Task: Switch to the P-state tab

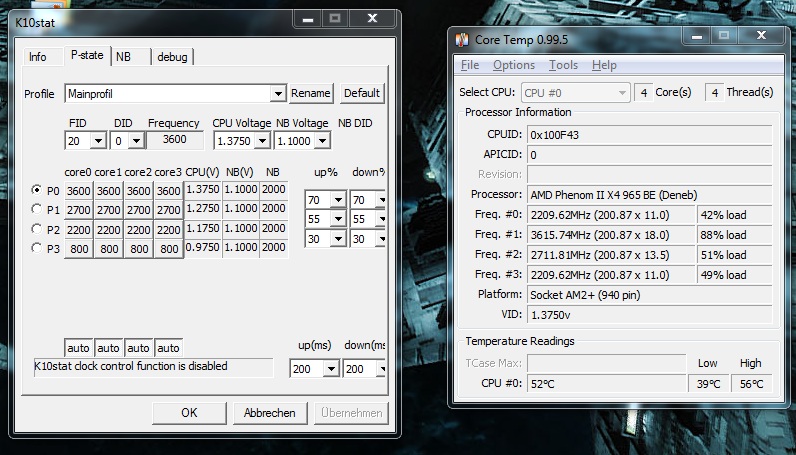Action: pyautogui.click(x=87, y=55)
